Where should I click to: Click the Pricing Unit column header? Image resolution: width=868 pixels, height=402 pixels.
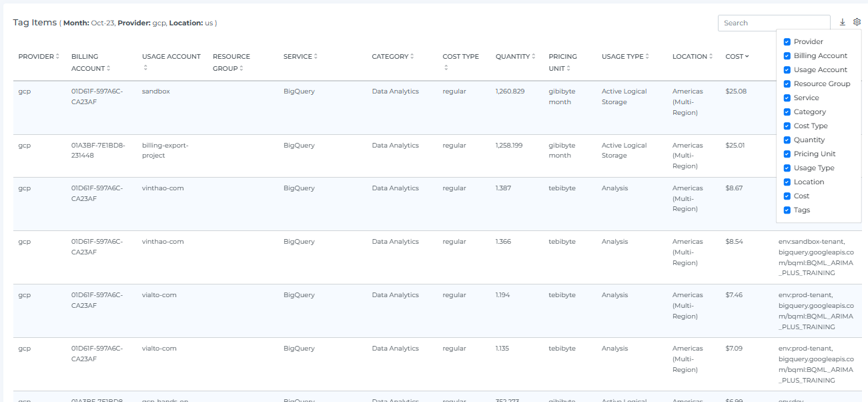click(x=563, y=62)
